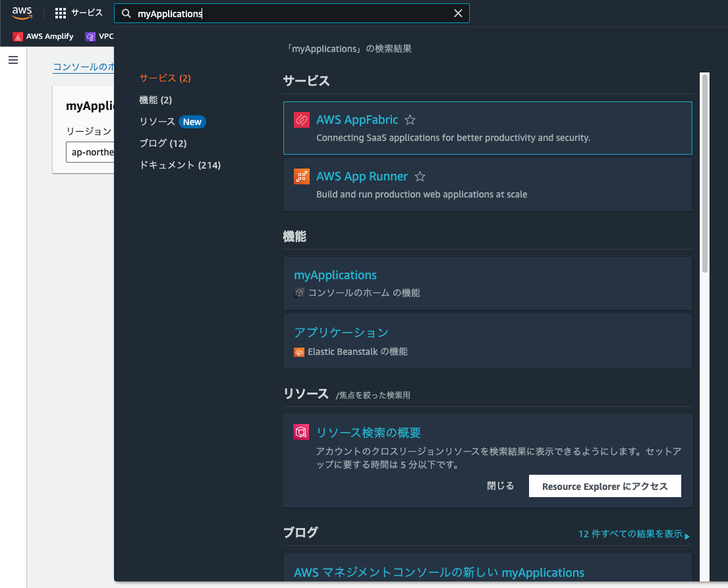Clear the search field with the X
Viewport: 728px width, 588px height.
(x=458, y=13)
